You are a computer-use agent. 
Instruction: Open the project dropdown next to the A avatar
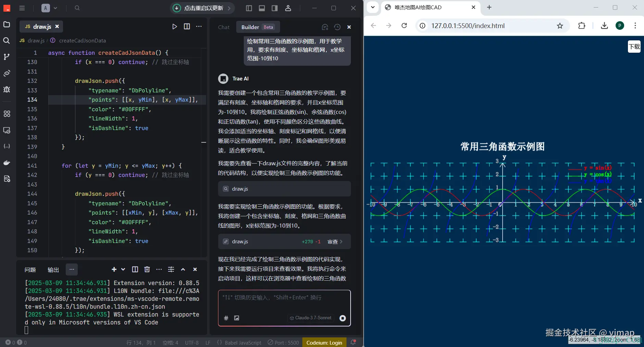[56, 8]
